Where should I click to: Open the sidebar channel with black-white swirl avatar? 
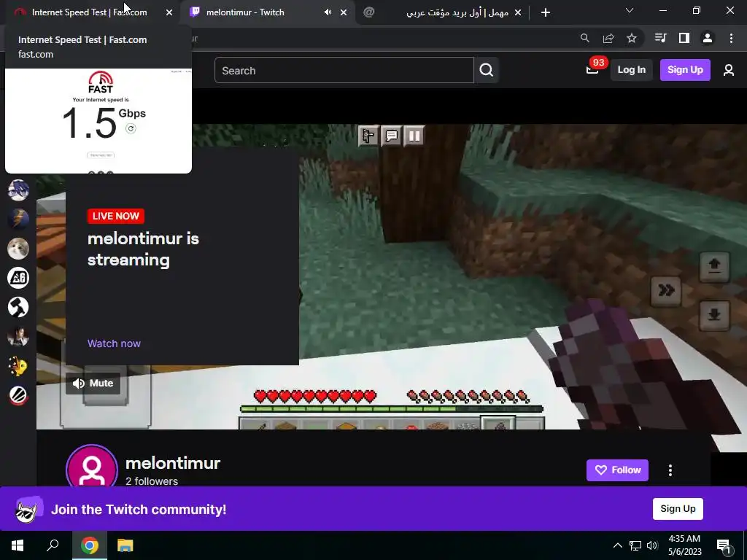(18, 307)
